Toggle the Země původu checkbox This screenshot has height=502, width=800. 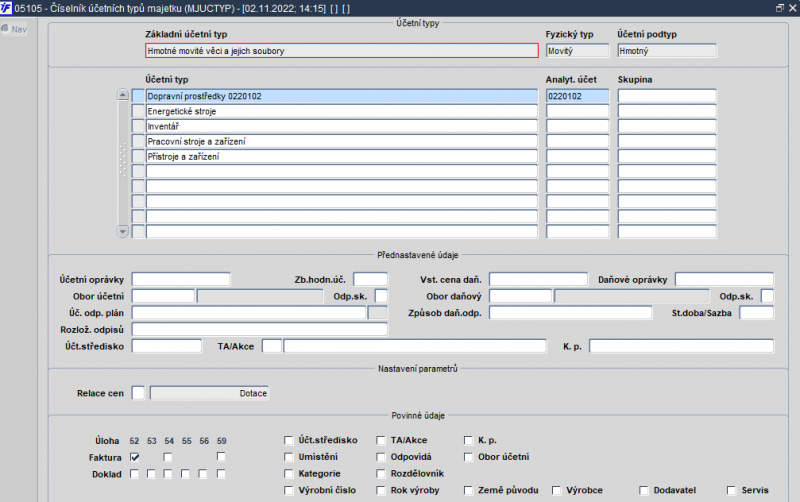coord(469,490)
